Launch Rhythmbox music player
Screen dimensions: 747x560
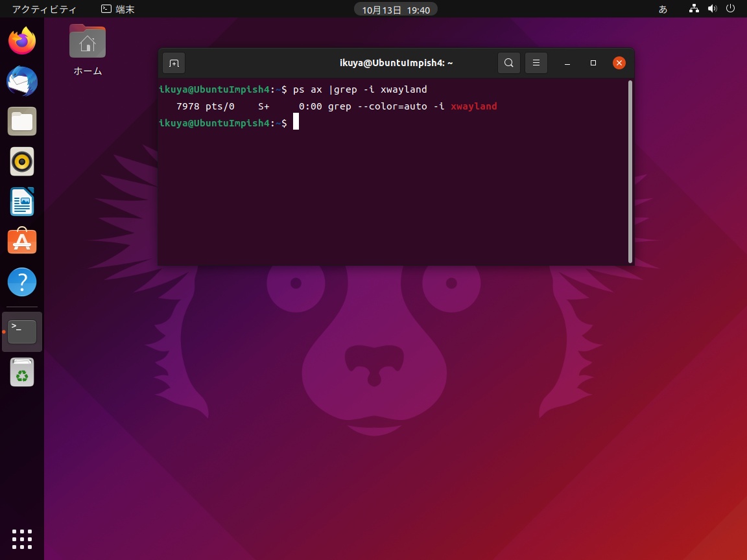pos(22,161)
